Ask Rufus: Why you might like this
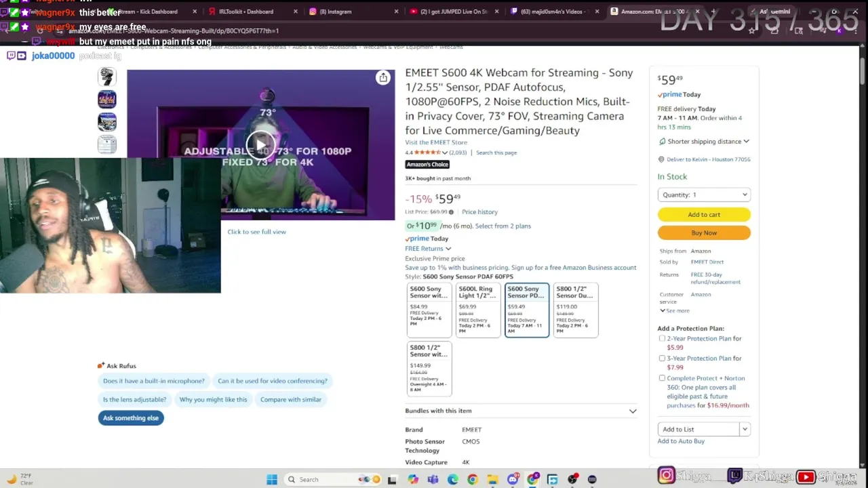This screenshot has width=868, height=488. coord(213,399)
